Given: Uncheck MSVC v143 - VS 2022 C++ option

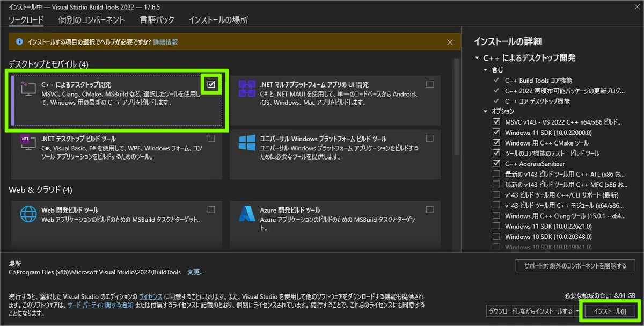Looking at the screenshot, I should [x=496, y=122].
